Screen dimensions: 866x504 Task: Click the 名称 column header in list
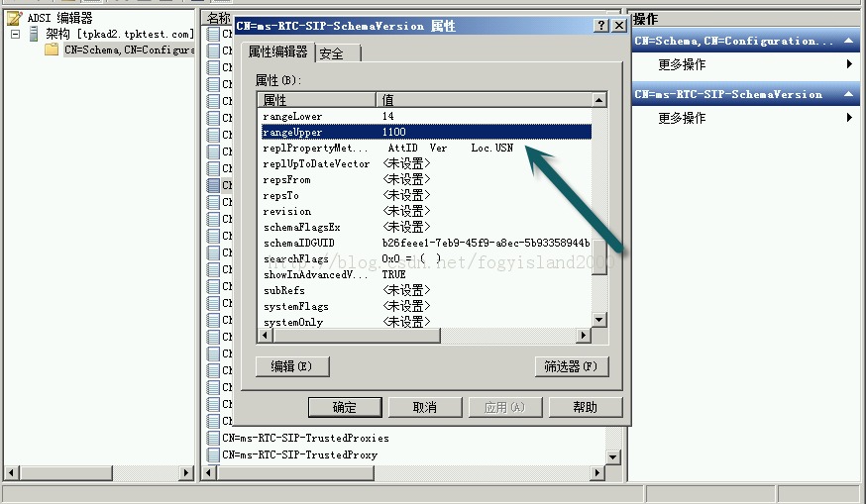pyautogui.click(x=219, y=18)
